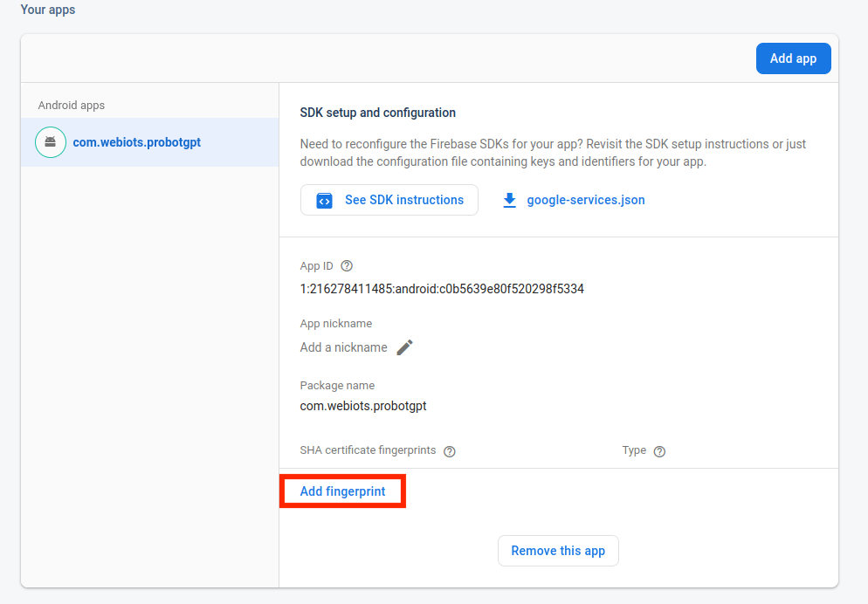Click the Android robot icon beside com.webiots.probotgpt
This screenshot has height=604, width=868.
tap(51, 142)
